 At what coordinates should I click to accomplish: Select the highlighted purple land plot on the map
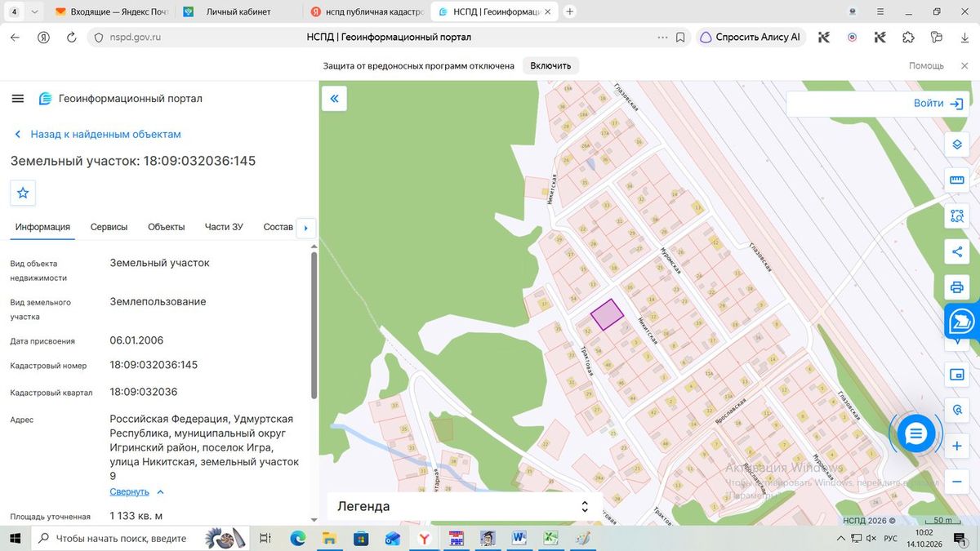[x=607, y=314]
